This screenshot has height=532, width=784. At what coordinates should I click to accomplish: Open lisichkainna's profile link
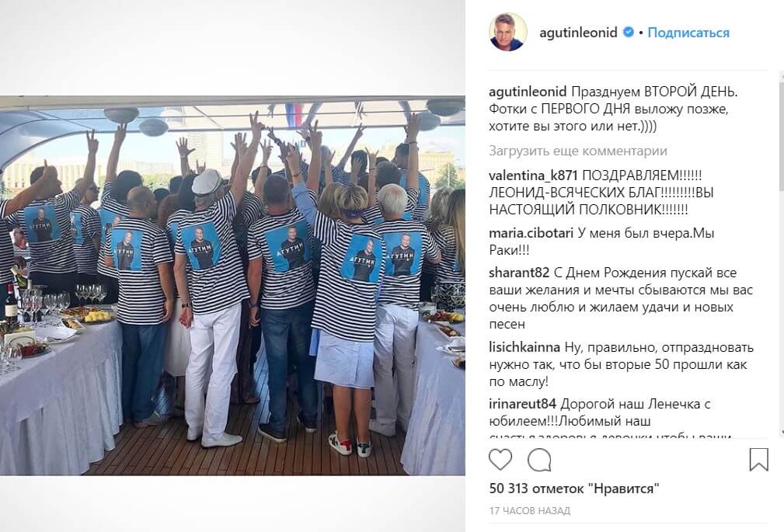click(x=524, y=347)
